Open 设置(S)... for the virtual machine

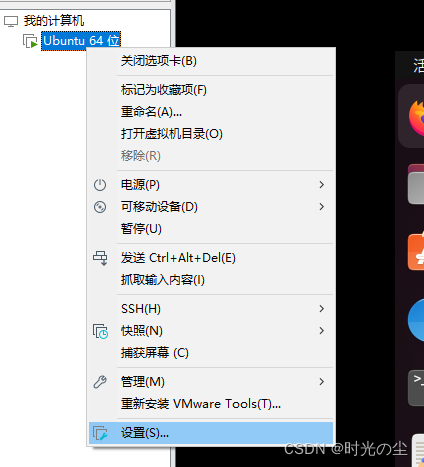click(211, 433)
